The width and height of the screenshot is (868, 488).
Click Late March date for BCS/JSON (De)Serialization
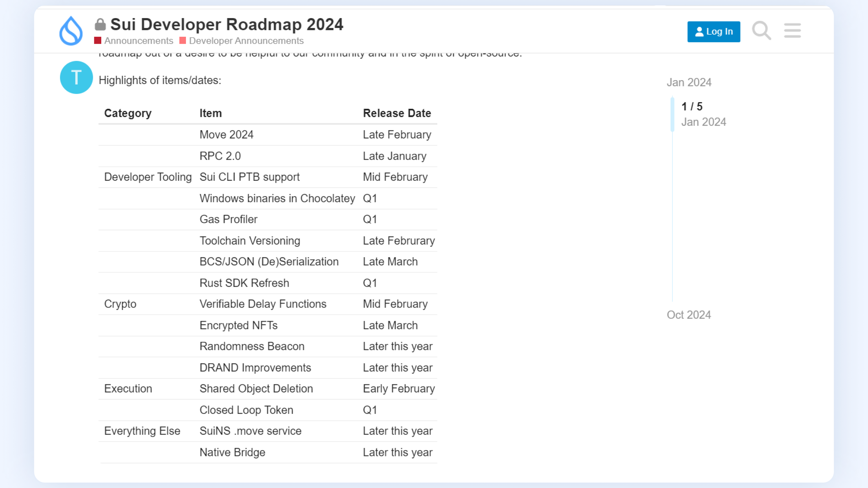(390, 262)
